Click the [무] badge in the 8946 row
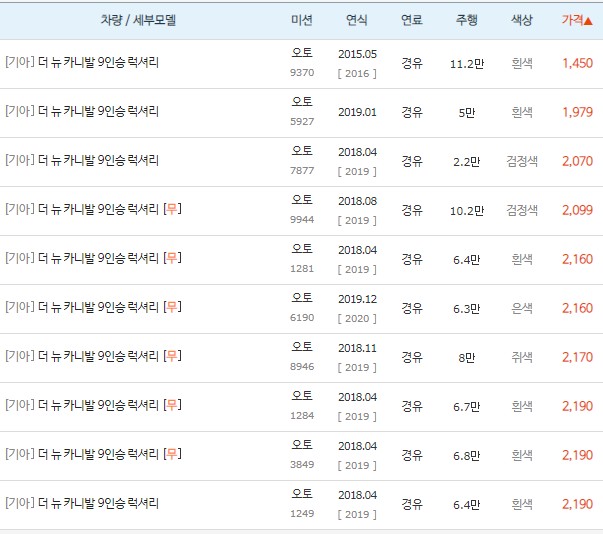This screenshot has height=534, width=603. coord(172,356)
